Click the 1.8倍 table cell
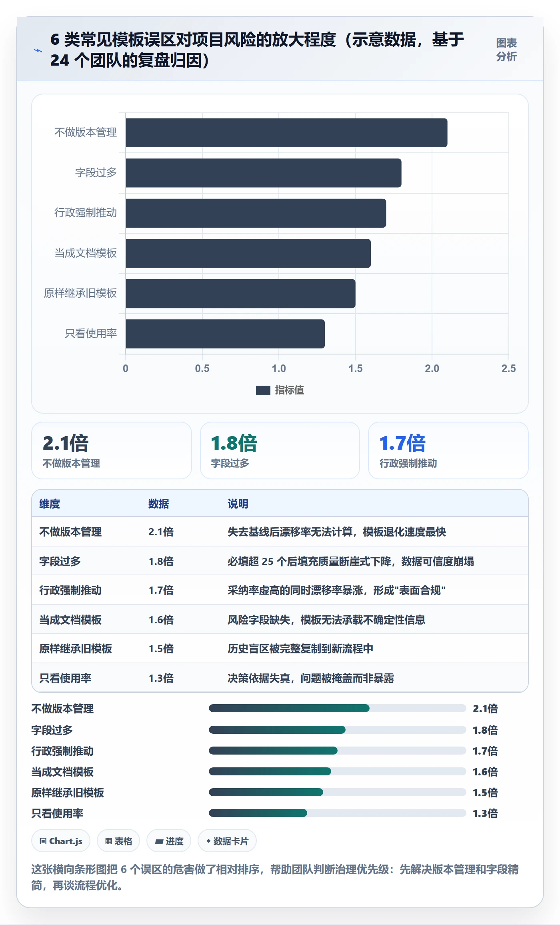Screen dimensions: 560x925 pyautogui.click(x=161, y=561)
